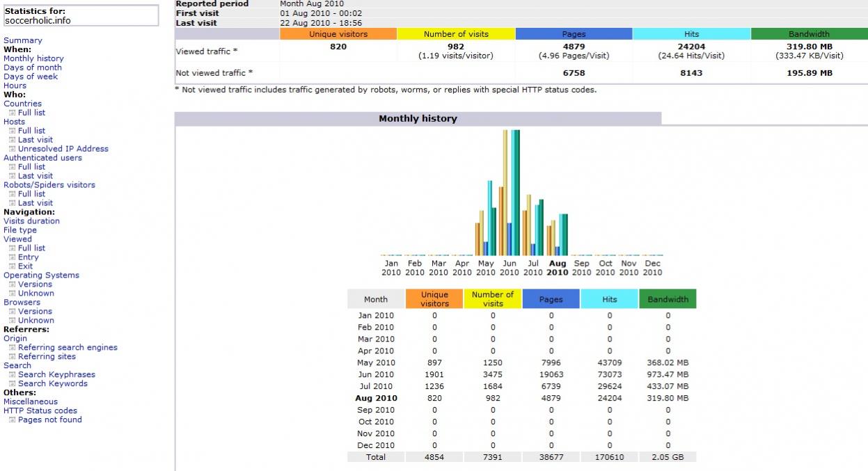Go to Days of month report
The height and width of the screenshot is (471, 868).
pyautogui.click(x=32, y=67)
